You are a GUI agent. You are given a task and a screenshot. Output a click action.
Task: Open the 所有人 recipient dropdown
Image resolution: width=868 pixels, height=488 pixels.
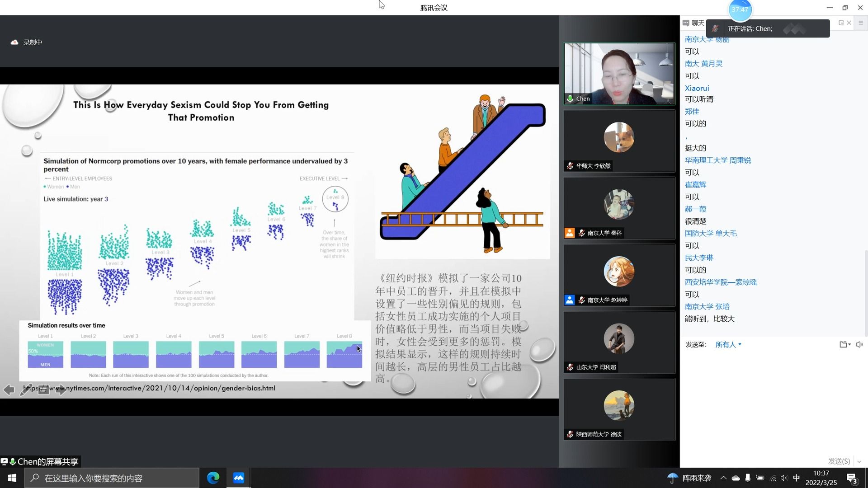pyautogui.click(x=728, y=344)
